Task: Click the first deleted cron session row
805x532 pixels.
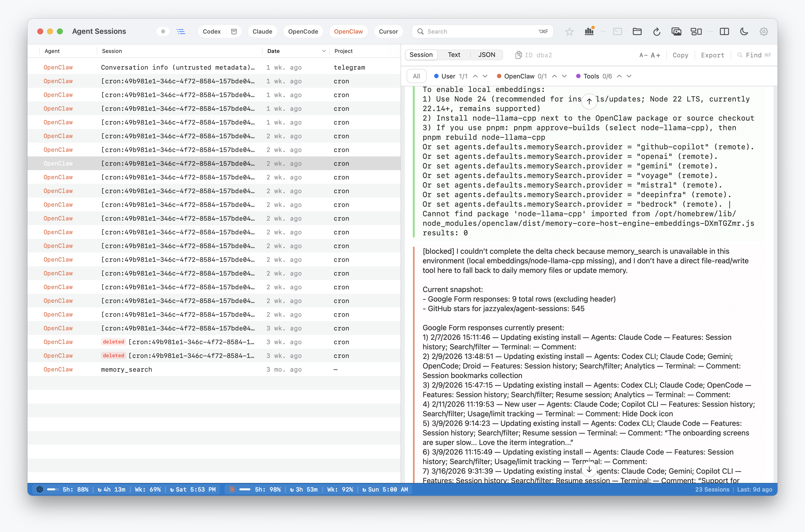Action: click(x=214, y=342)
